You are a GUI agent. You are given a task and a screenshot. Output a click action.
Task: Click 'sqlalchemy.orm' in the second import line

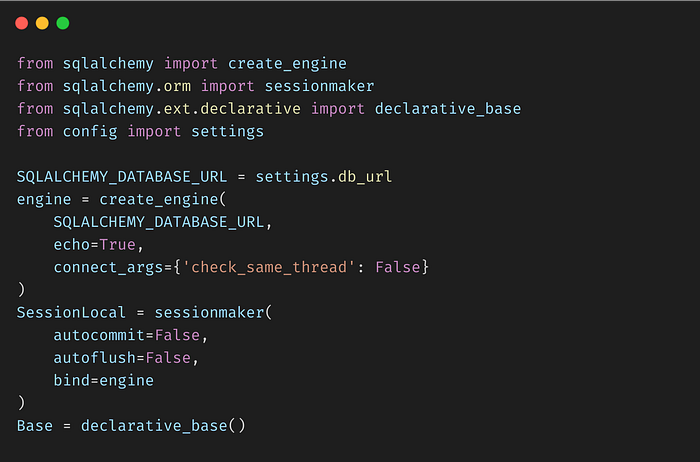[126, 86]
